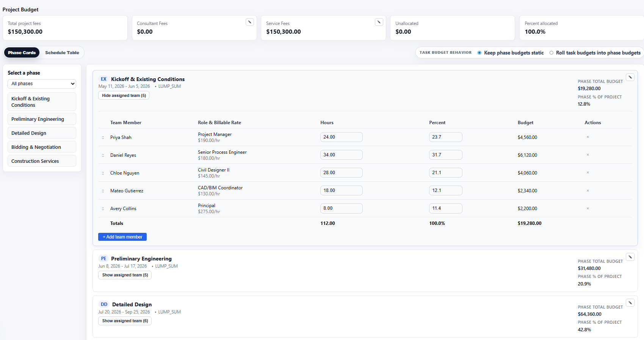Edit Kickoff & Existing Conditions phase budget

point(630,77)
